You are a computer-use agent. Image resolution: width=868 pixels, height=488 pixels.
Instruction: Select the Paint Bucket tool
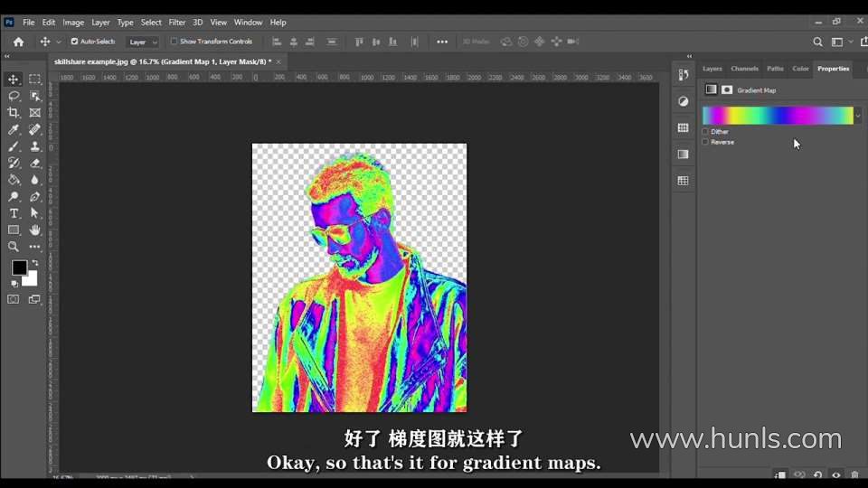pyautogui.click(x=14, y=180)
